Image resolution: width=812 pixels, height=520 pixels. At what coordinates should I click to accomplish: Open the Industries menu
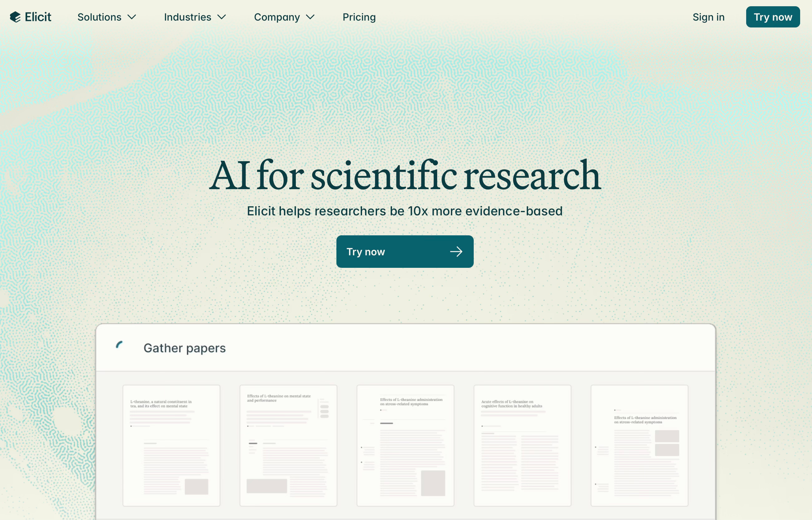tap(187, 17)
